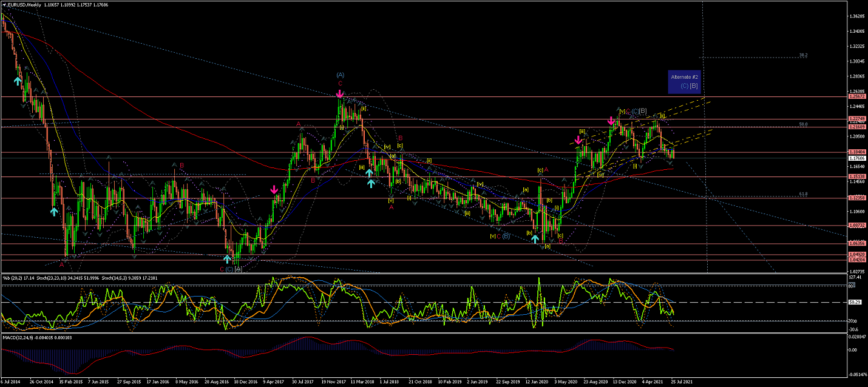Click the 61.8 Fibonacci level label
This screenshot has width=868, height=387.
(803, 195)
